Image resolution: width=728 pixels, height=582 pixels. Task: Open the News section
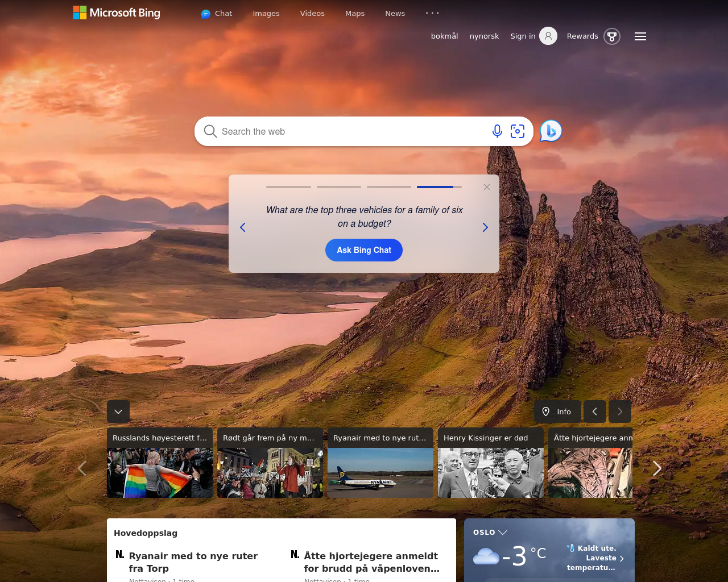pyautogui.click(x=395, y=14)
